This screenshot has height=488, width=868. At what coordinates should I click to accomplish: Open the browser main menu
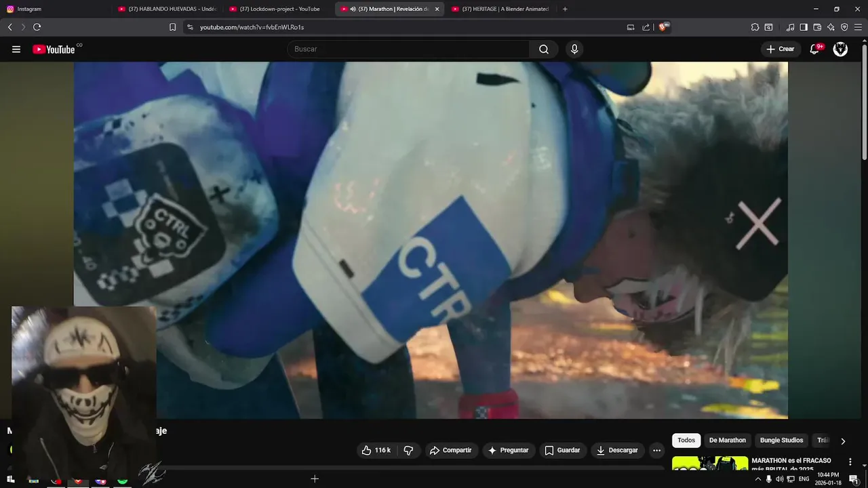(x=858, y=27)
